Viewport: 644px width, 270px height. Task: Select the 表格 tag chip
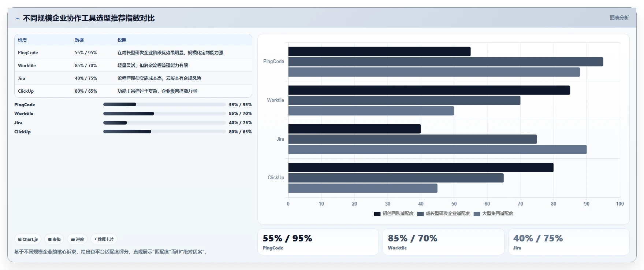point(54,239)
